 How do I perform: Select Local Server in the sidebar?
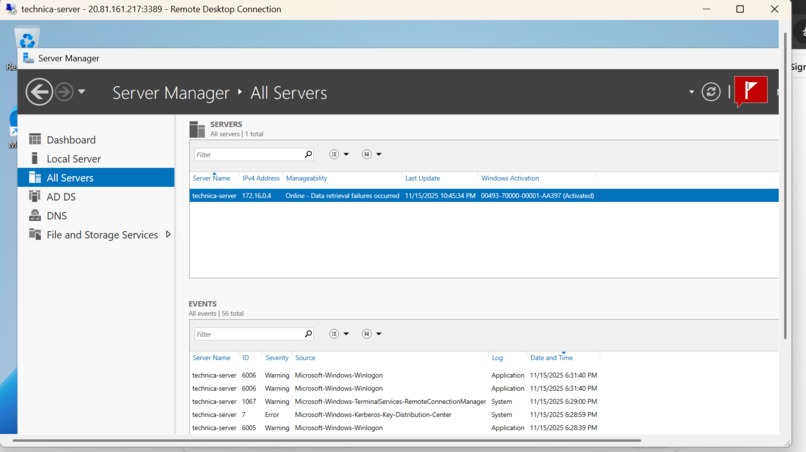tap(74, 159)
